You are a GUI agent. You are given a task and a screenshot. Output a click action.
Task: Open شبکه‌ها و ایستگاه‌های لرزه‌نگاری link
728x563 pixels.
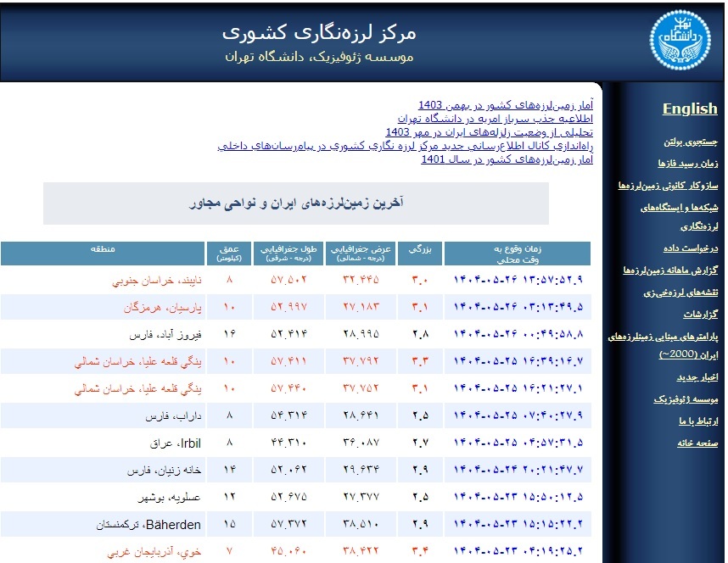pyautogui.click(x=680, y=217)
